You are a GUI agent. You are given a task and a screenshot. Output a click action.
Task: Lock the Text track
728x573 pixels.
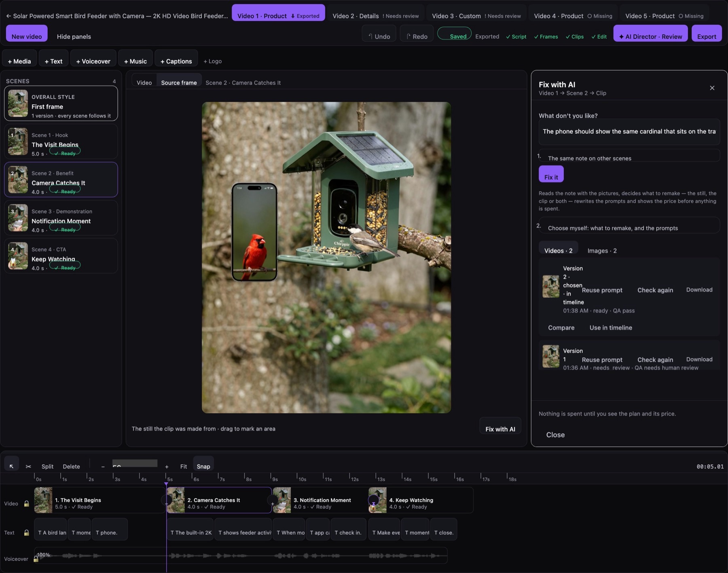point(26,533)
